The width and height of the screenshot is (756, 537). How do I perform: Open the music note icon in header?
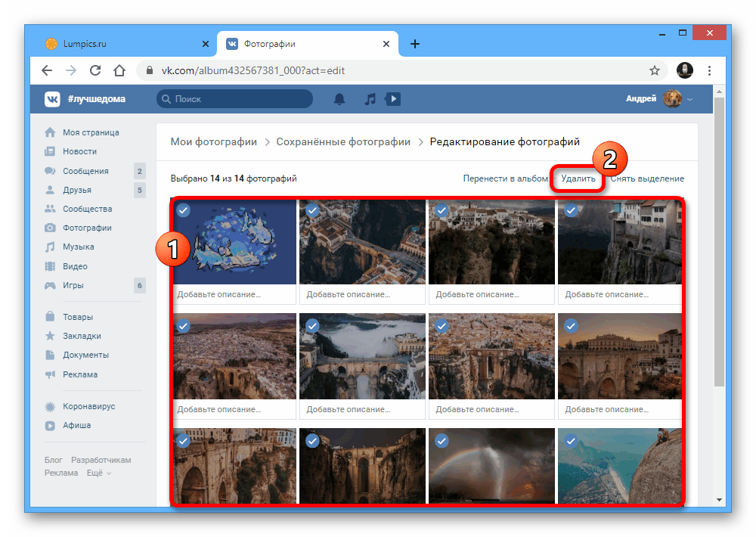tap(370, 99)
